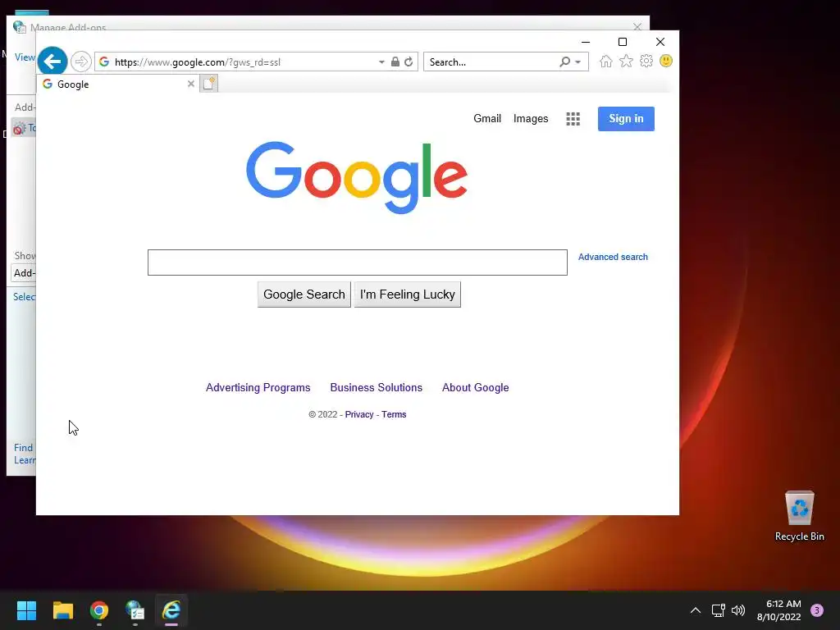Viewport: 840px width, 630px height.
Task: Open the Home page icon
Action: coord(606,61)
